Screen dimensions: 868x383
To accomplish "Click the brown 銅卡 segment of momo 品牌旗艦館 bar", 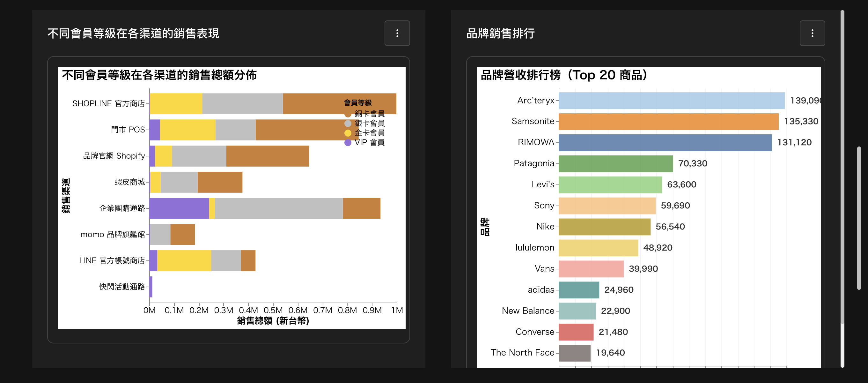I will point(183,235).
